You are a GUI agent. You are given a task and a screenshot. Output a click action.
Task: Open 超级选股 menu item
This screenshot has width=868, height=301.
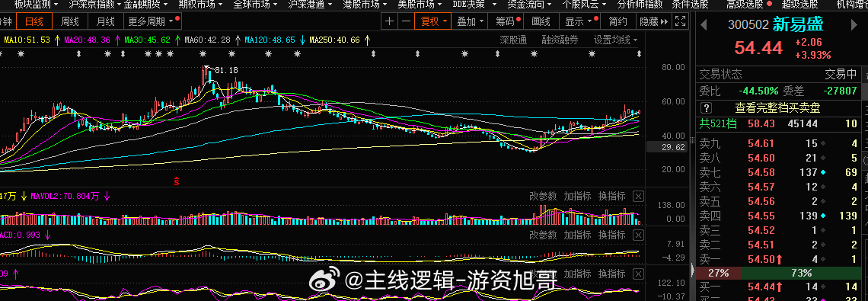point(800,5)
